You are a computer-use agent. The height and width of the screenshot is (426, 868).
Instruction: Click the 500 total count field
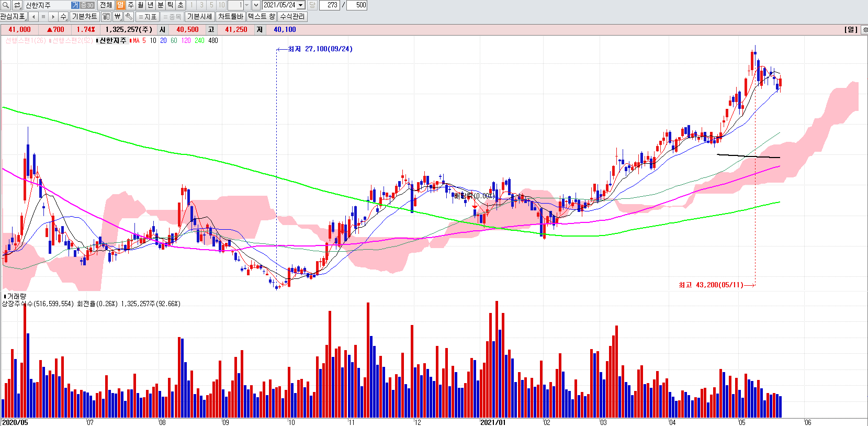[357, 5]
